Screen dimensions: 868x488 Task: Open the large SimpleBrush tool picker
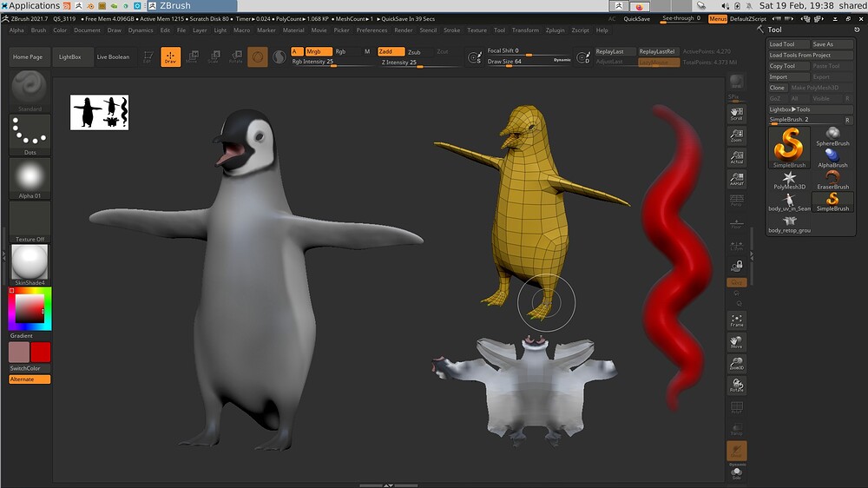(789, 148)
